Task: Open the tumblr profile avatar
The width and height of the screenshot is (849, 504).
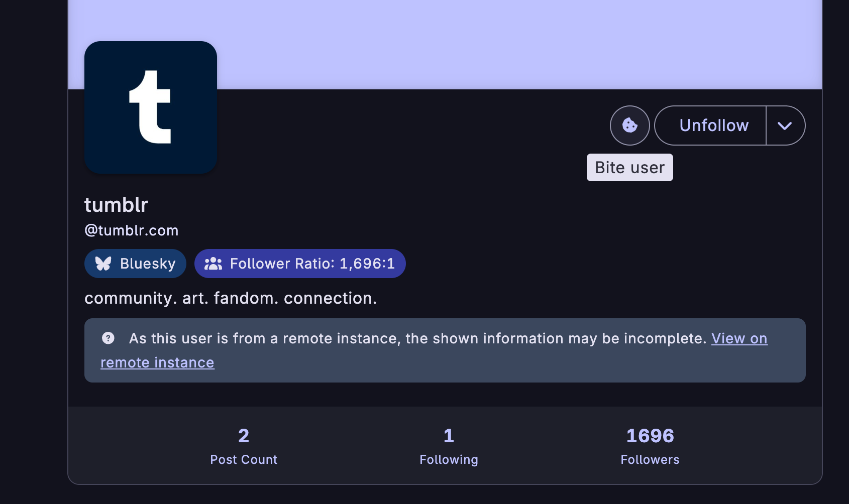Action: 151,107
